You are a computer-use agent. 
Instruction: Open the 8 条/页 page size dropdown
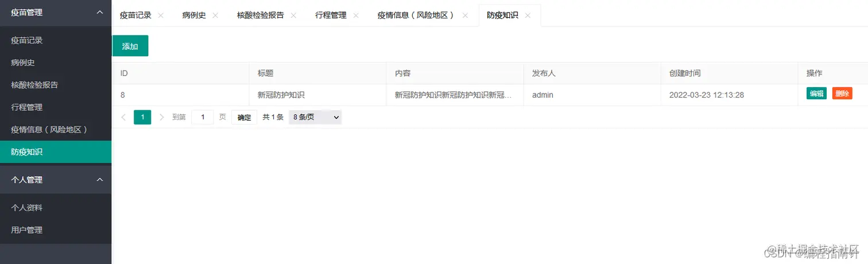coord(315,117)
